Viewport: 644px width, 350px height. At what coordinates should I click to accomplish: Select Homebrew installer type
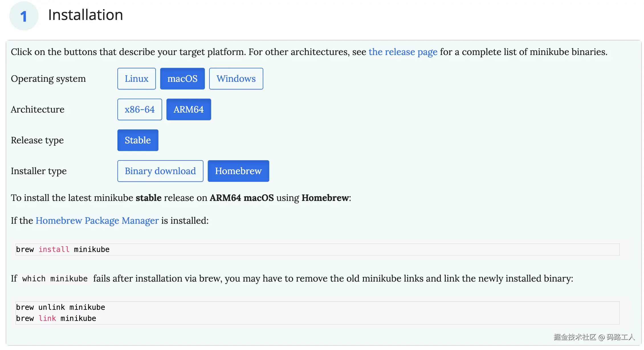[x=238, y=171]
